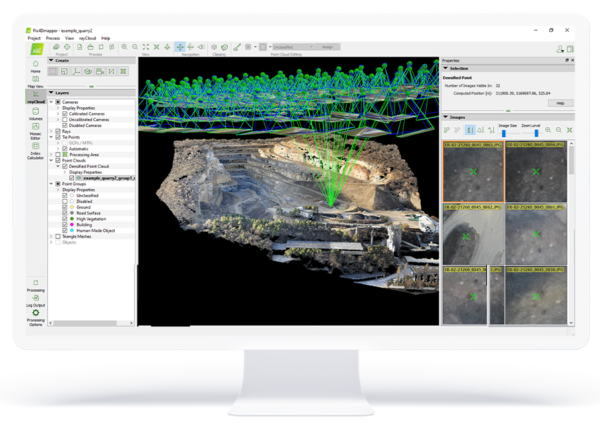The width and height of the screenshot is (600, 437).
Task: Adjust the Image Size slider
Action: click(506, 132)
